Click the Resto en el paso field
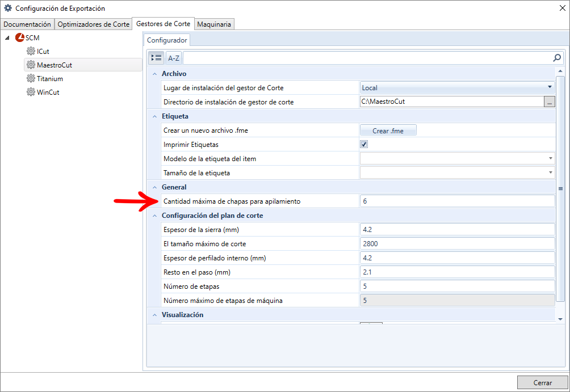570x392 pixels. [x=458, y=272]
